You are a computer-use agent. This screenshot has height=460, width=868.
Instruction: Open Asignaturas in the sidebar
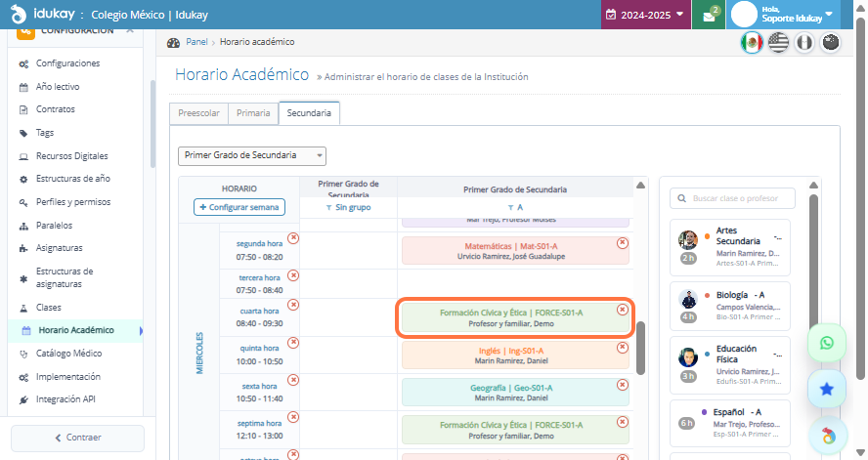[60, 248]
